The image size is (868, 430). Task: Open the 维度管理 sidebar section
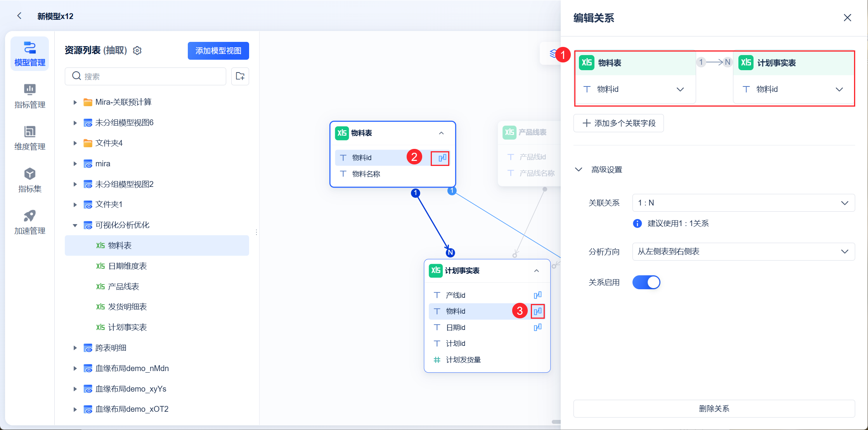29,138
